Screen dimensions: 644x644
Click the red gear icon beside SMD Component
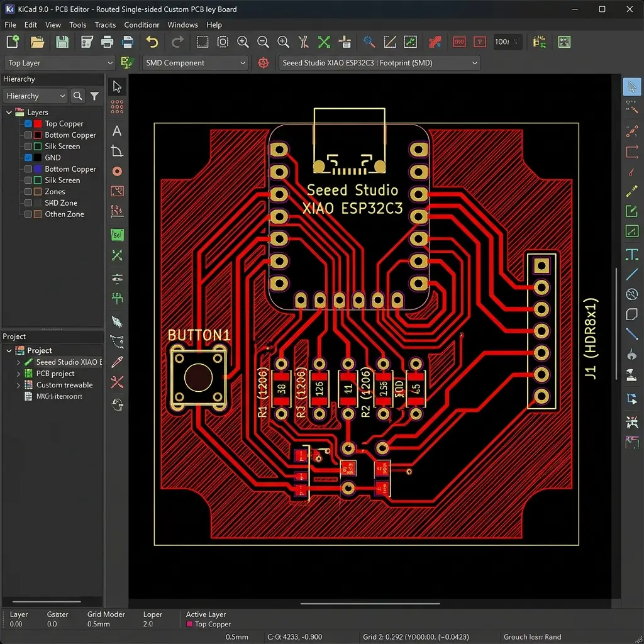[264, 63]
